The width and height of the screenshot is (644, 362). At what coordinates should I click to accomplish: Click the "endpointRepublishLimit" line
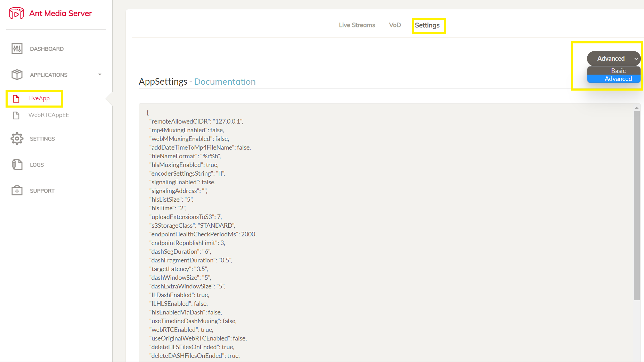click(x=187, y=243)
